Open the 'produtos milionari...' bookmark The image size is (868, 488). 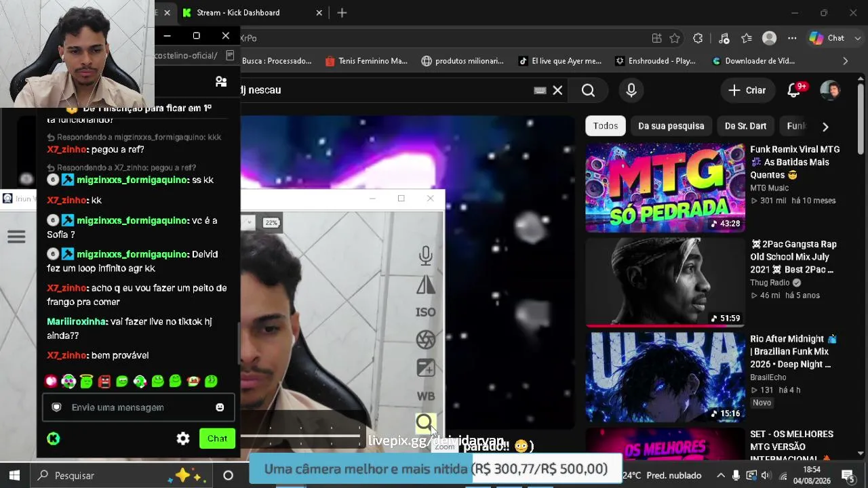(462, 61)
